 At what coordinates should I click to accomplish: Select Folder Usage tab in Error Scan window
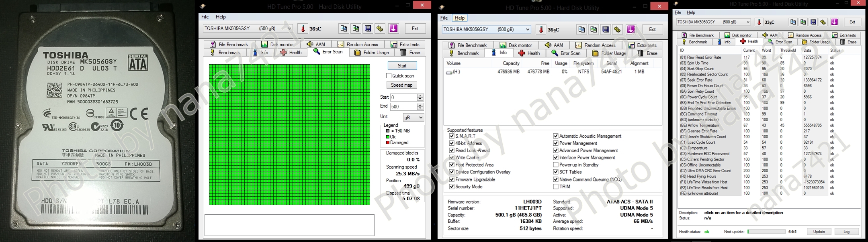372,53
